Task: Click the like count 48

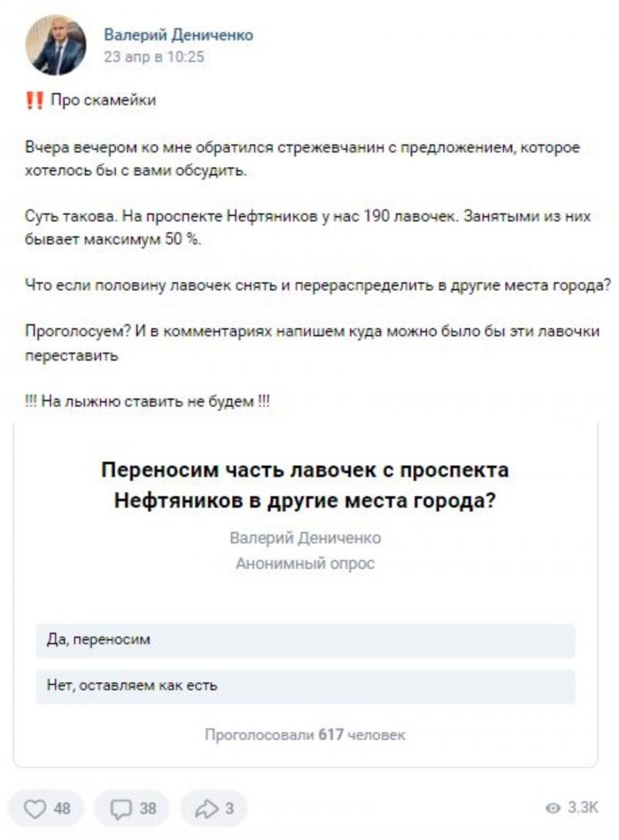Action: coord(62,807)
